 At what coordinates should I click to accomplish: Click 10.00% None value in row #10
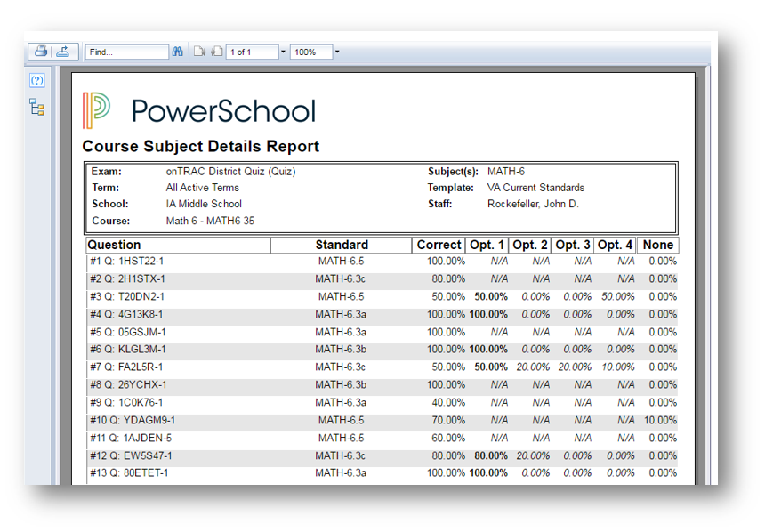coord(660,420)
